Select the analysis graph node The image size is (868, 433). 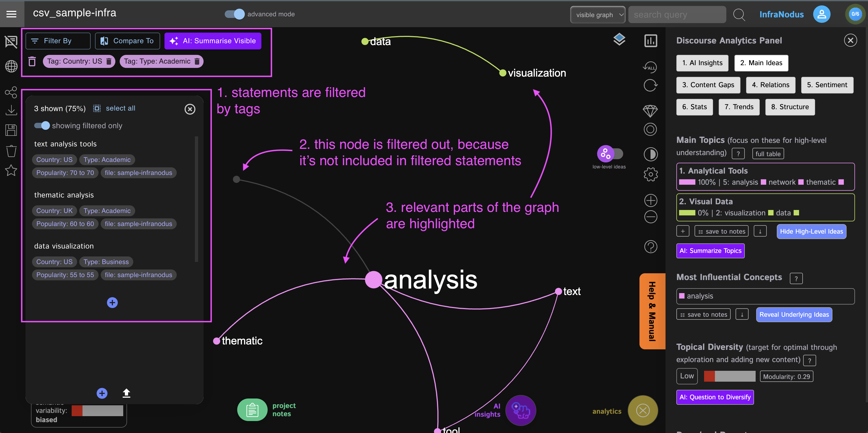[x=373, y=280]
